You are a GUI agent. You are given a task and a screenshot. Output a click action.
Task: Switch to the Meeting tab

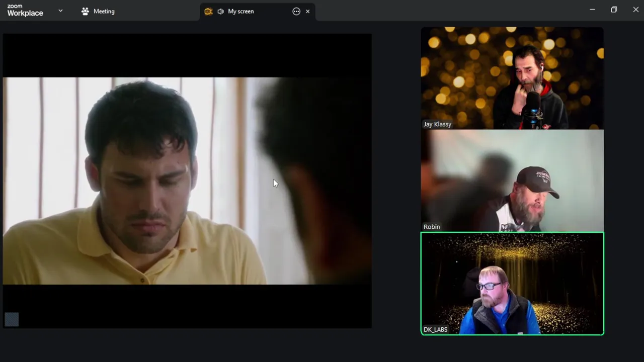point(98,11)
